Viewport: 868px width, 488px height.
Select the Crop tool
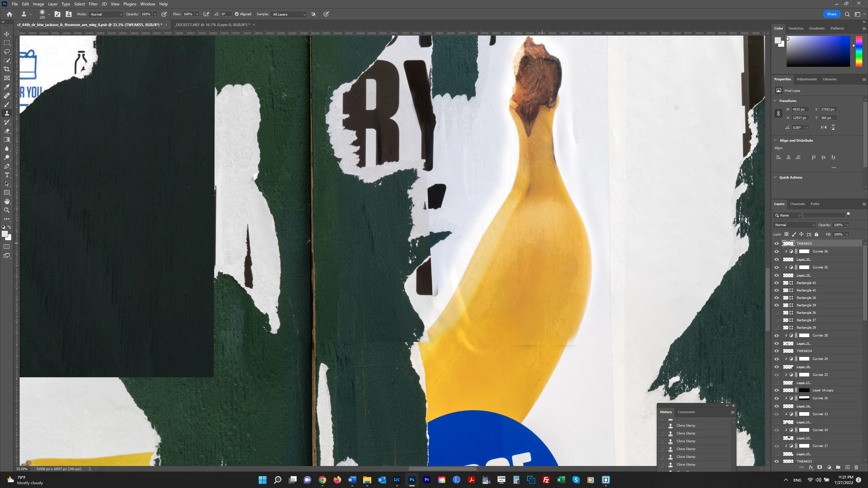[7, 69]
